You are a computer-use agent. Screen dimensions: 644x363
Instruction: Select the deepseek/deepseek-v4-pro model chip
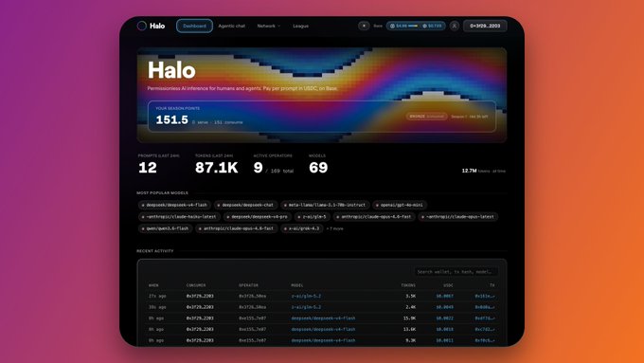coord(258,217)
